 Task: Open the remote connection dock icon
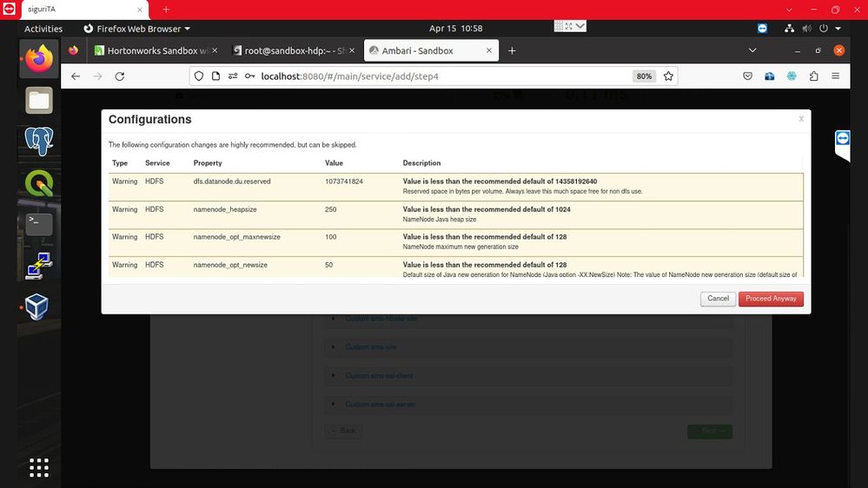coord(39,266)
